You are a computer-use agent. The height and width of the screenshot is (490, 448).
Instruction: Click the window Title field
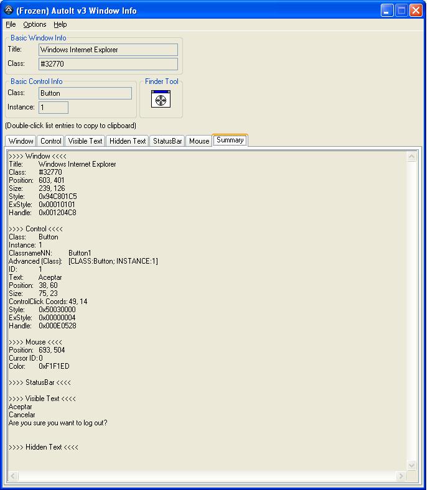point(108,50)
